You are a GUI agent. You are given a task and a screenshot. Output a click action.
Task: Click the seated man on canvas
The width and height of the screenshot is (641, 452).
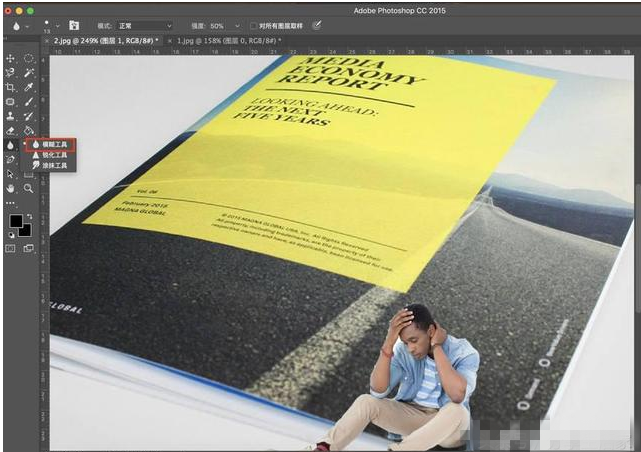pos(413,376)
